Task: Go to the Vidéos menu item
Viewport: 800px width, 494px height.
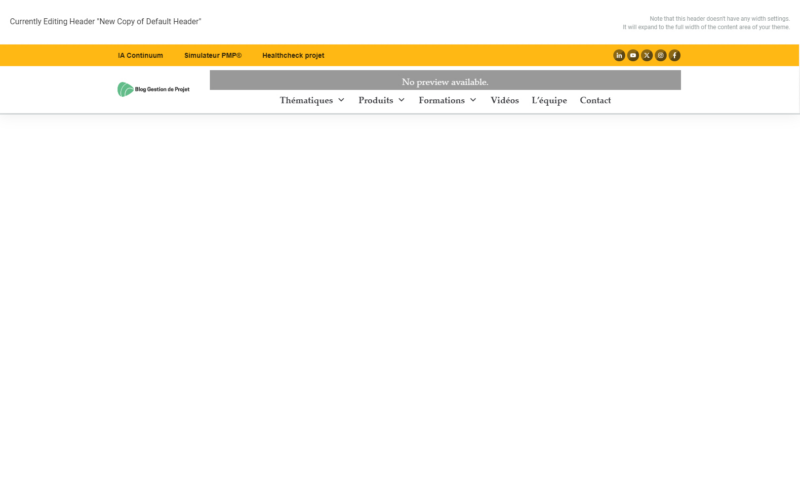Action: [505, 101]
